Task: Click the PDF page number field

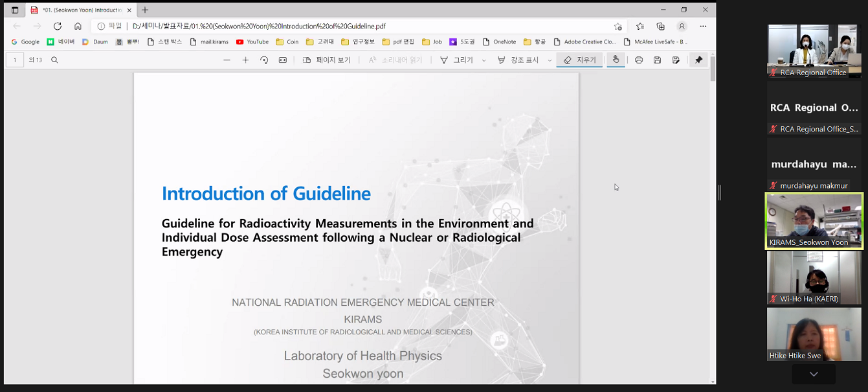Action: [x=15, y=60]
